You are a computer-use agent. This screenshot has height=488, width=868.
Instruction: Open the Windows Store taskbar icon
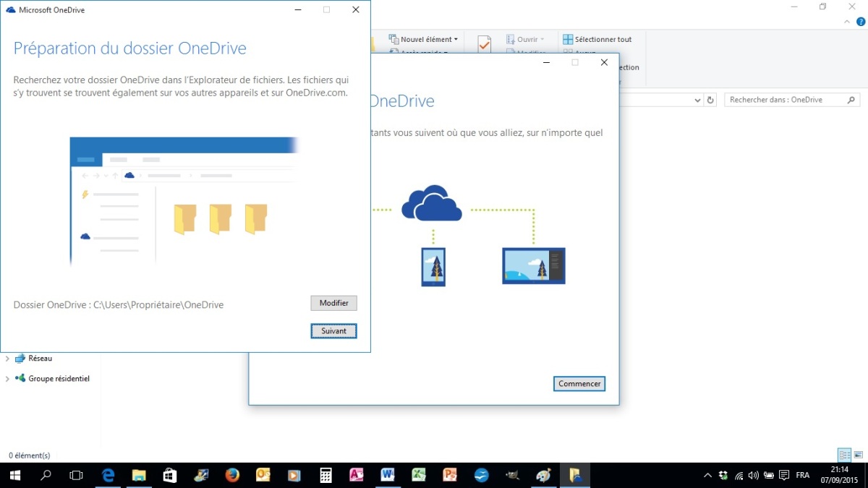pos(170,475)
